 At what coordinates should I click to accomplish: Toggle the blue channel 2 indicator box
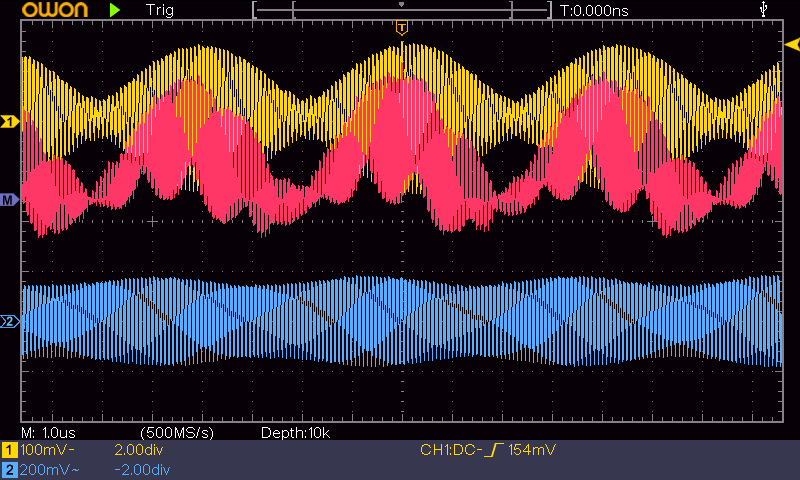coord(9,470)
